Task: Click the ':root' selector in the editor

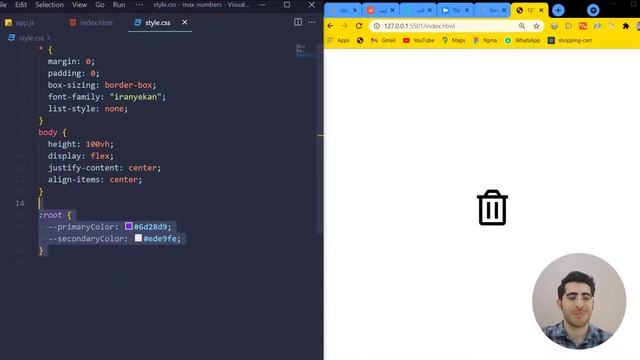Action: pyautogui.click(x=50, y=215)
